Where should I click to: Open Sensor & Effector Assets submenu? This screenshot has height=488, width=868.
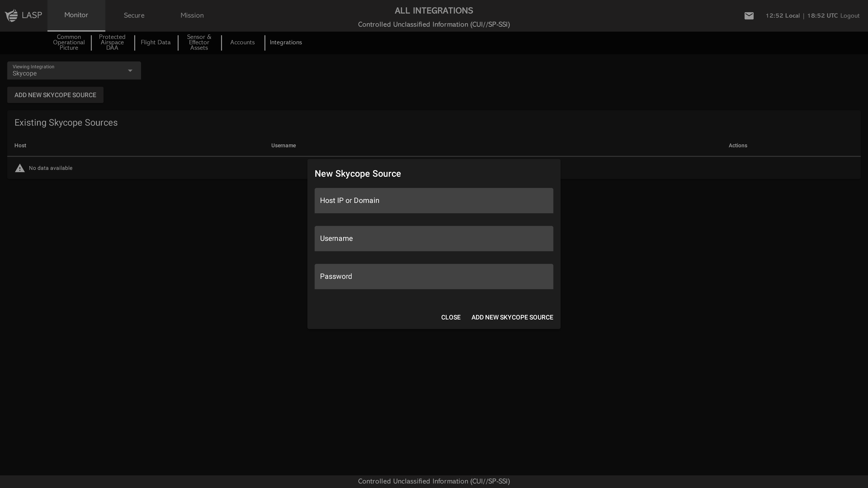click(x=199, y=42)
